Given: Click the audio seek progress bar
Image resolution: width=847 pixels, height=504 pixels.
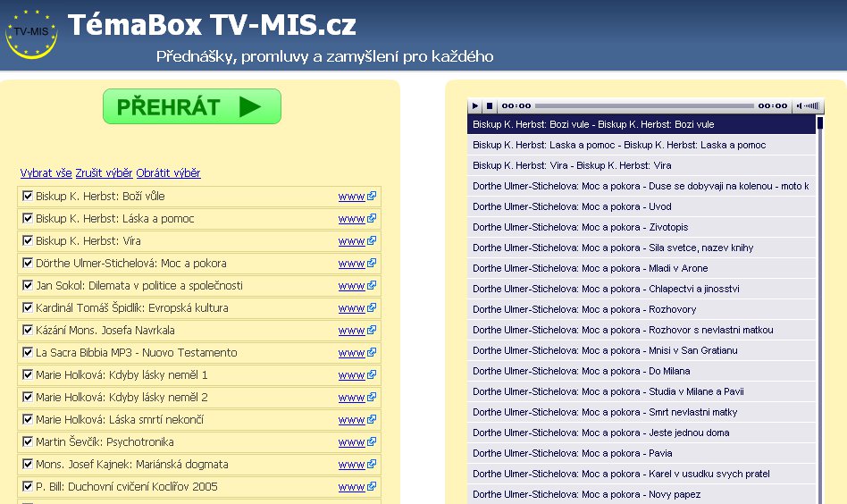Looking at the screenshot, I should tap(644, 105).
